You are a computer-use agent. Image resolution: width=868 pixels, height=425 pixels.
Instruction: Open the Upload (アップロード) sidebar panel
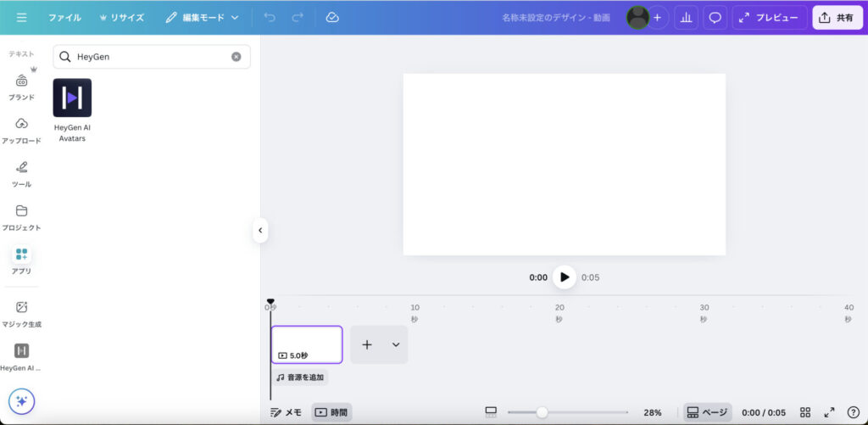click(x=21, y=129)
